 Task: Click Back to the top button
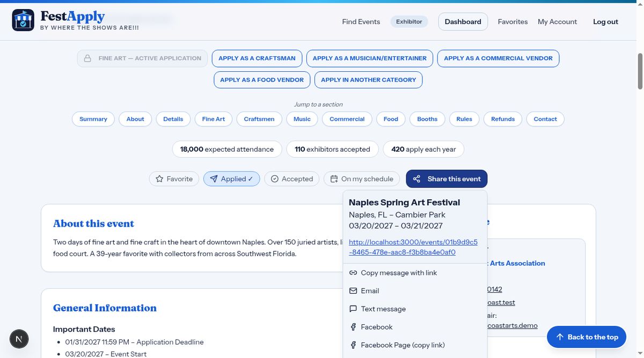pyautogui.click(x=587, y=337)
